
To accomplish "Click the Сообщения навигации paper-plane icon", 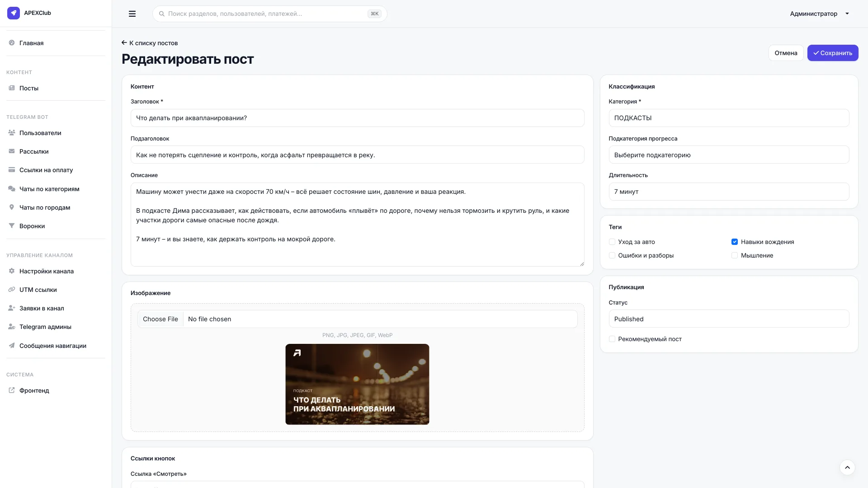I will tap(12, 346).
